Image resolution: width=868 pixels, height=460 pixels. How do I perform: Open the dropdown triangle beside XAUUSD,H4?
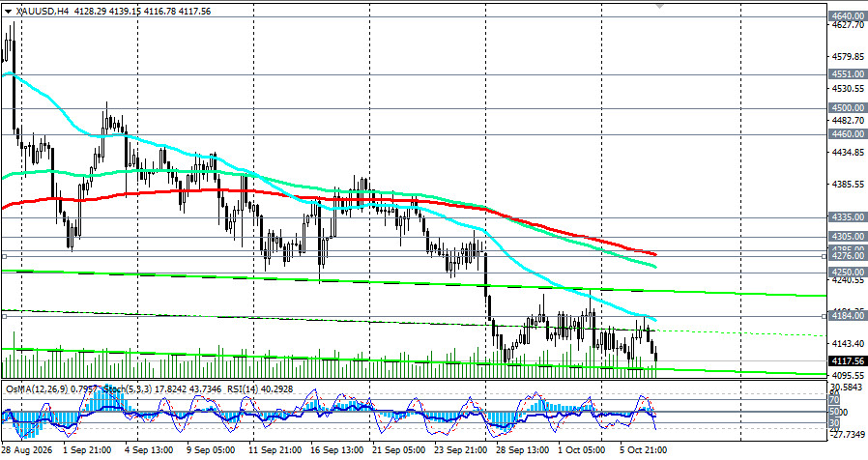tap(8, 11)
